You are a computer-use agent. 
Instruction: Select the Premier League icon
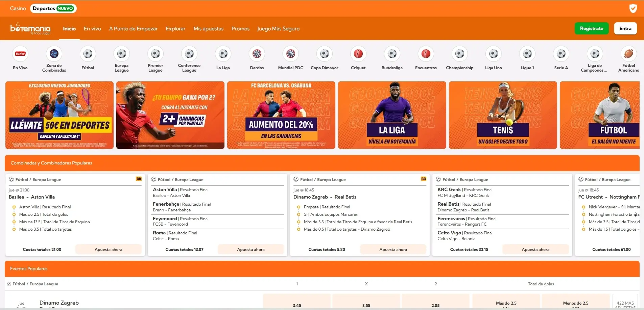156,54
